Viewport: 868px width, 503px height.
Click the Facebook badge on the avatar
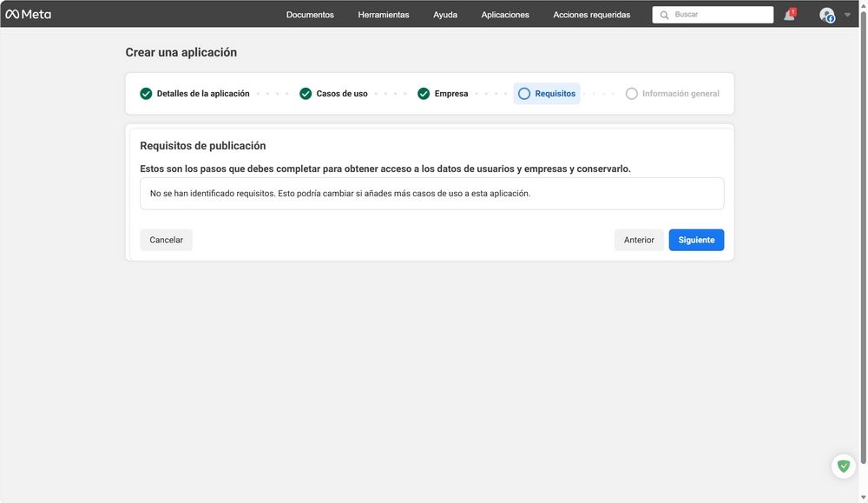point(832,19)
